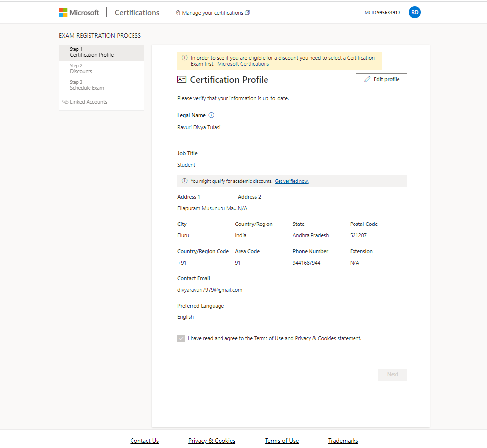Open the Contact Us footer link

coord(144,441)
